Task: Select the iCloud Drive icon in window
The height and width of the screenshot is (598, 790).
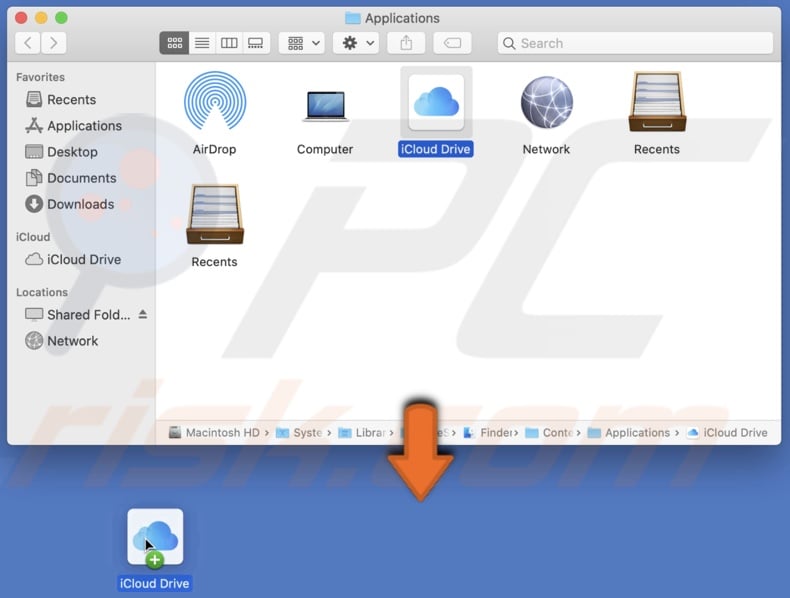Action: click(436, 102)
